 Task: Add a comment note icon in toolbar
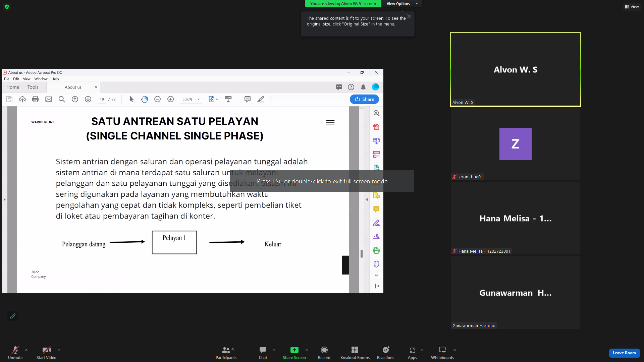coord(248,99)
